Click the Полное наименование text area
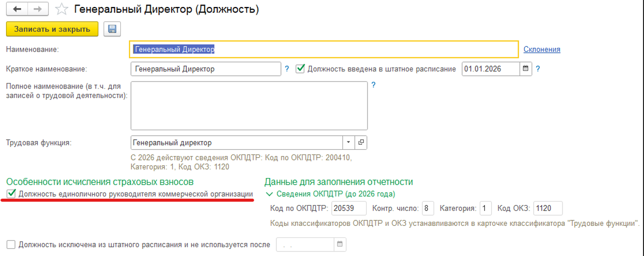 pyautogui.click(x=249, y=106)
